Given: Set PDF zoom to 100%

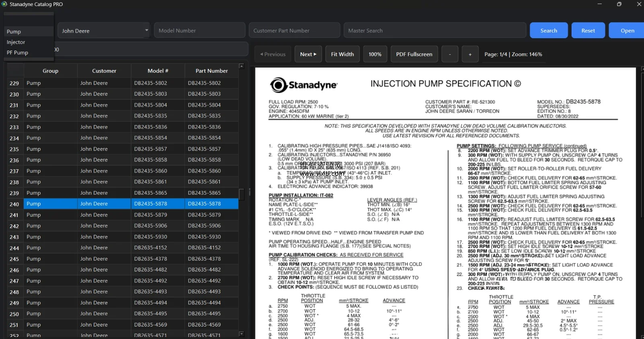Looking at the screenshot, I should coord(375,54).
